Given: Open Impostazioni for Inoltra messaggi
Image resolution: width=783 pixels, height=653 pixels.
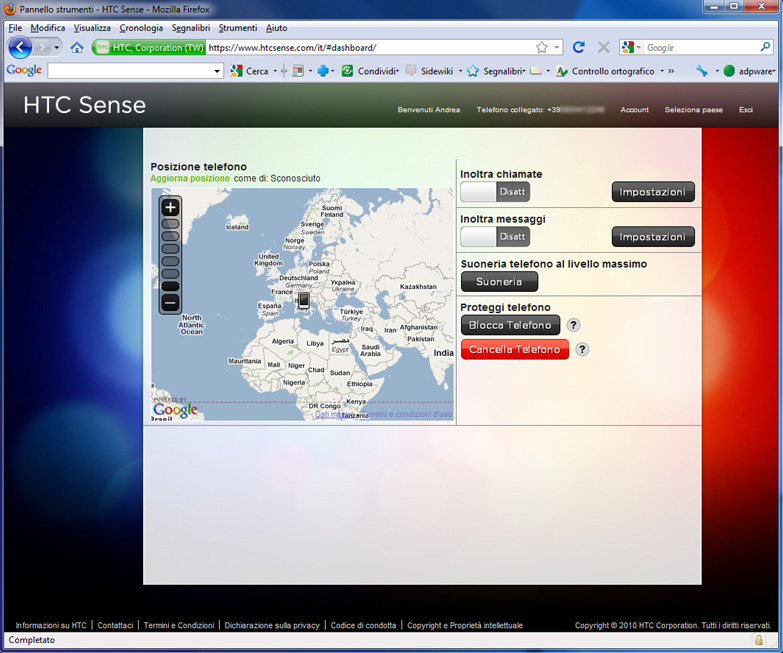Looking at the screenshot, I should point(653,237).
